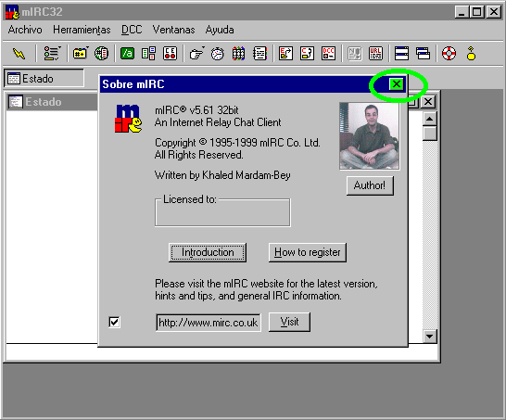Click the lifebuoy Help icon
The image size is (506, 420).
[449, 53]
